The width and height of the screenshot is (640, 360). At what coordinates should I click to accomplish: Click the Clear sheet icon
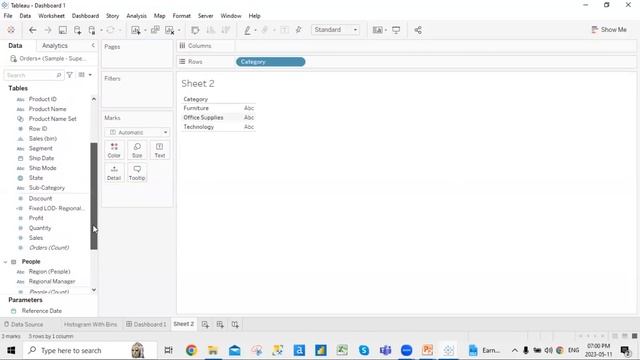pos(169,30)
